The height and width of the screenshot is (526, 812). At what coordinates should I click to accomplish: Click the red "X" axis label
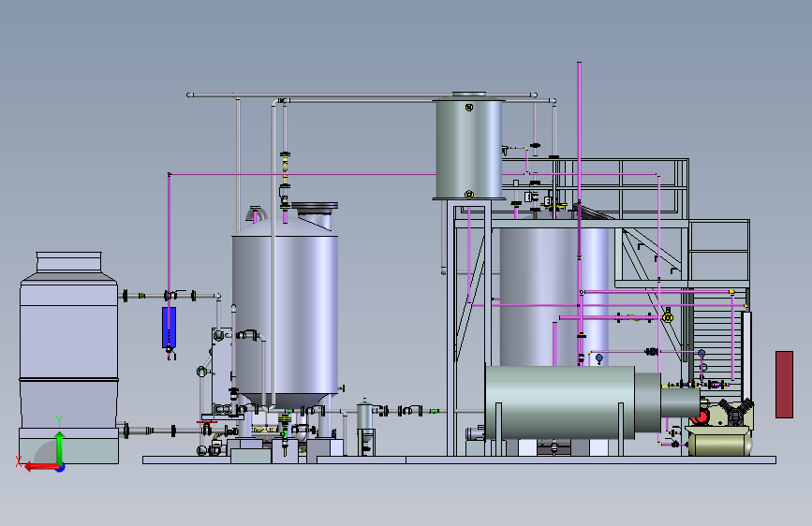19,461
